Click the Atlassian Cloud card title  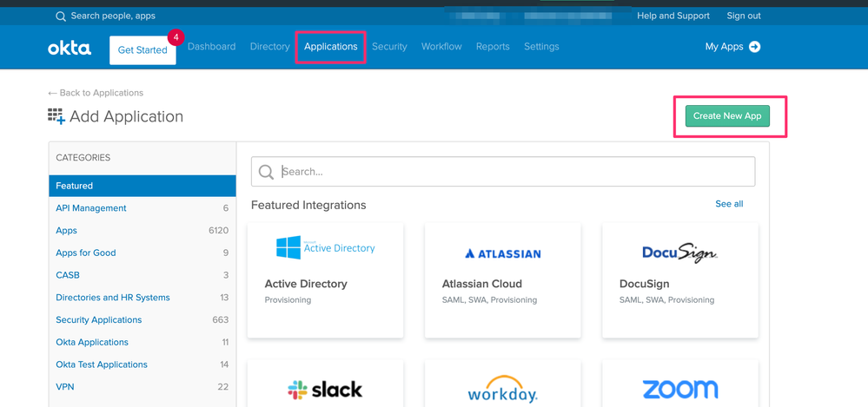[481, 284]
